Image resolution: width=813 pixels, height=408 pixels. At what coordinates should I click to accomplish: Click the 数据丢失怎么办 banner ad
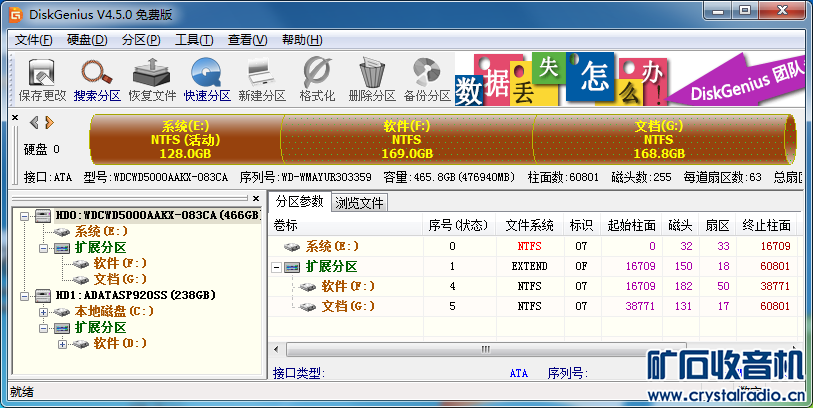pos(629,79)
